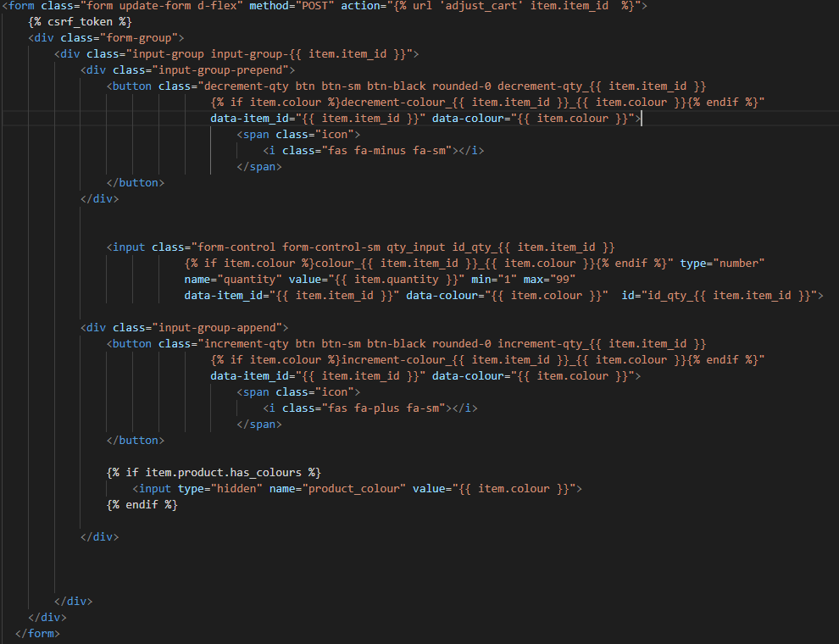
Task: Select the csrf_token template tag
Action: click(79, 21)
